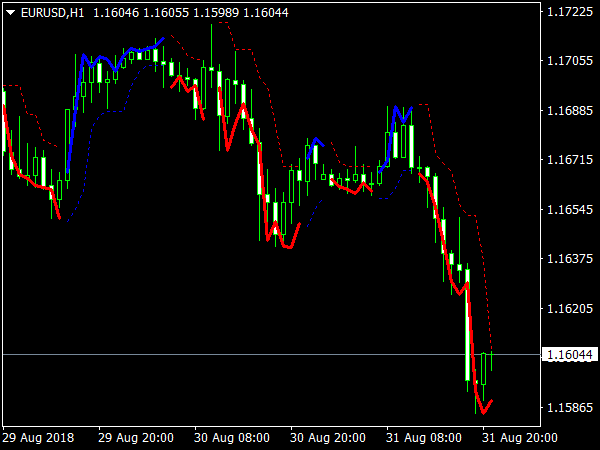Select the 30 Aug 20:00 time label
Viewport: 600px width, 450px height.
tap(328, 437)
